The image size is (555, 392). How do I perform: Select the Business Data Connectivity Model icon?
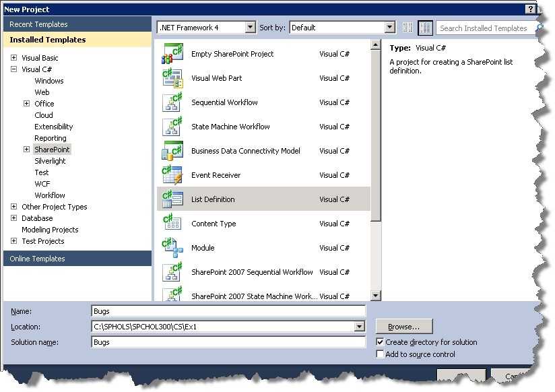tap(172, 151)
